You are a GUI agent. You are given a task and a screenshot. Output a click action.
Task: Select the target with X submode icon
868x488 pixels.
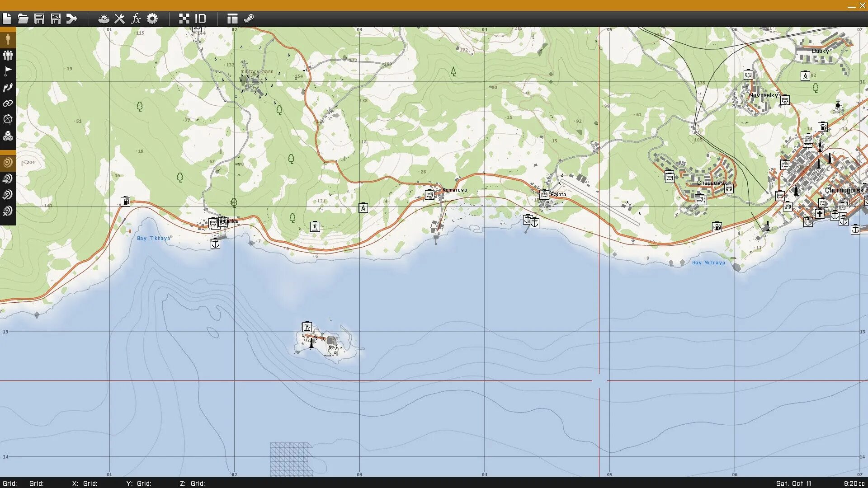tap(8, 211)
